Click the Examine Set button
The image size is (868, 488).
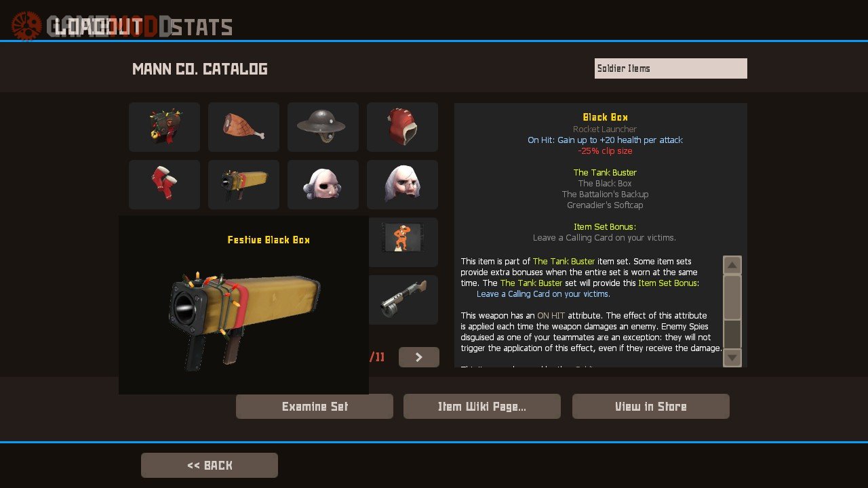[315, 407]
